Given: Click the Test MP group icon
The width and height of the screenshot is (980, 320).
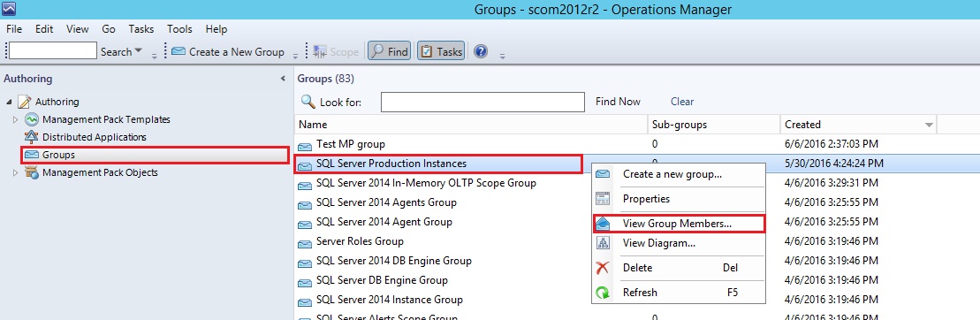Looking at the screenshot, I should click(x=304, y=146).
